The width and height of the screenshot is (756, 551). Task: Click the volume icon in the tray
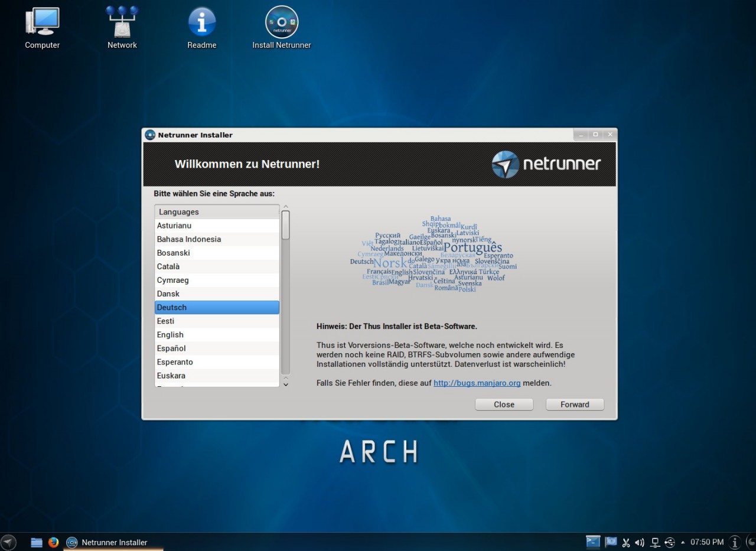[x=639, y=542]
